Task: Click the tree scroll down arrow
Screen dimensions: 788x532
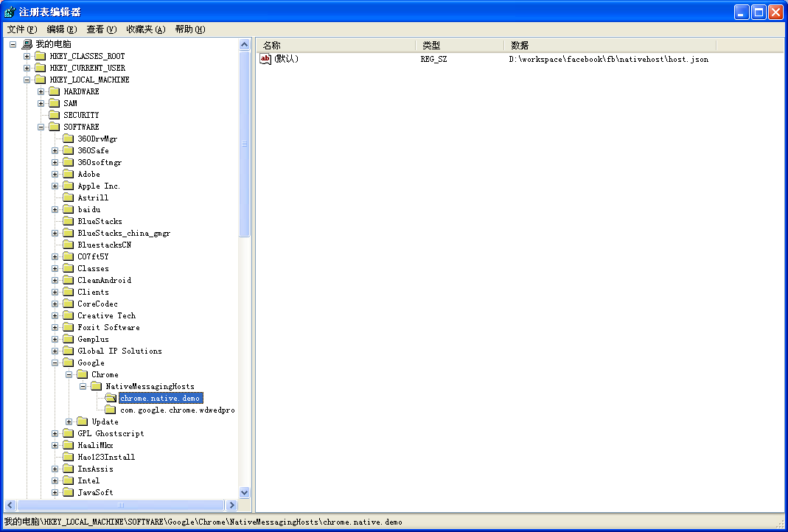Action: tap(244, 493)
